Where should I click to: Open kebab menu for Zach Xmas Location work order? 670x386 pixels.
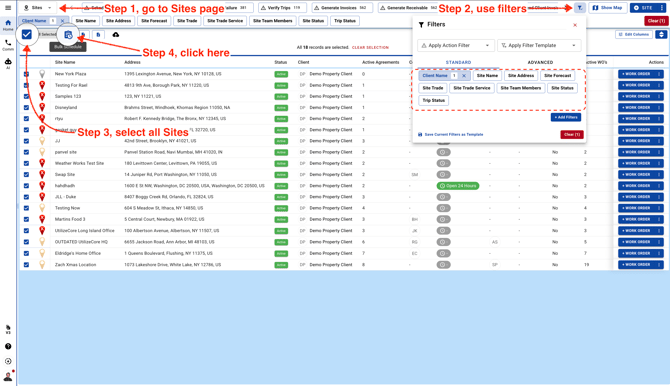coord(659,265)
